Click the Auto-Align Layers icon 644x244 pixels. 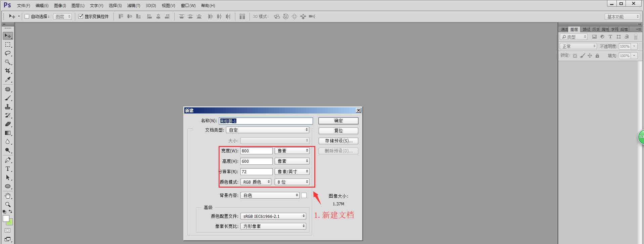click(242, 16)
